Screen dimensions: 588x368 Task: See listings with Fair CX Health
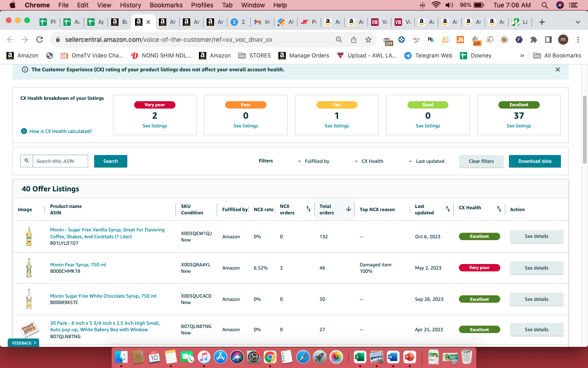[337, 126]
